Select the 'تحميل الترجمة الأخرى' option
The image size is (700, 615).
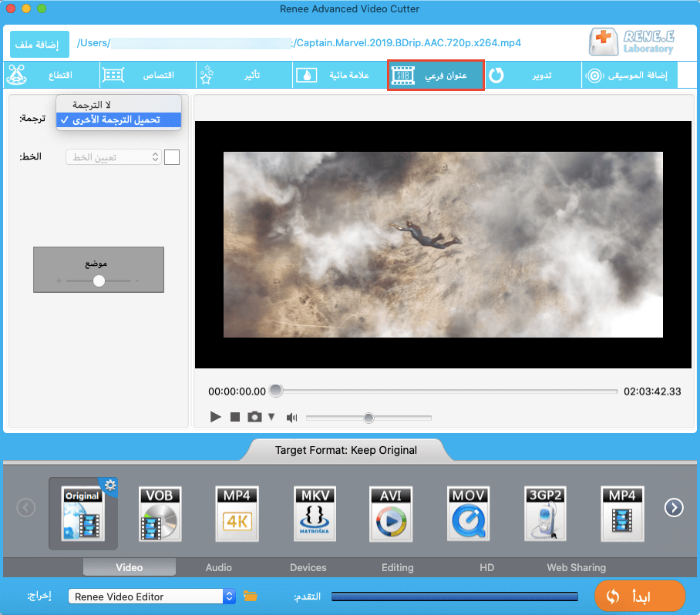[119, 119]
